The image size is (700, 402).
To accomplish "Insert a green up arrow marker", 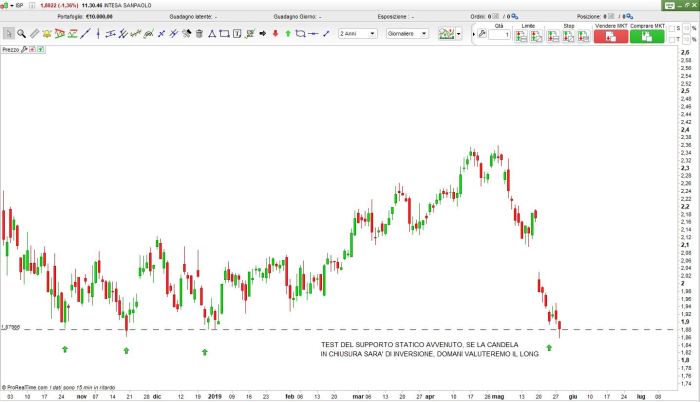I will click(x=288, y=33).
